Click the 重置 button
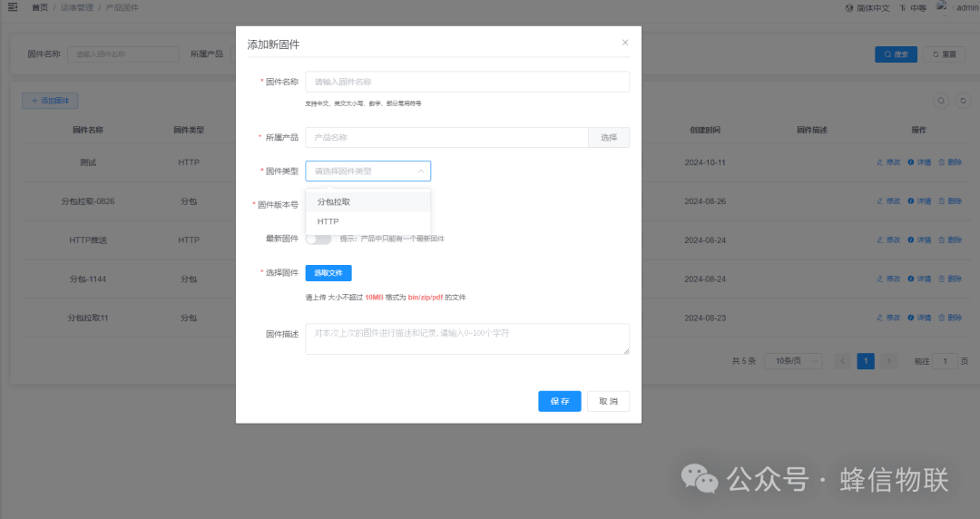 945,54
